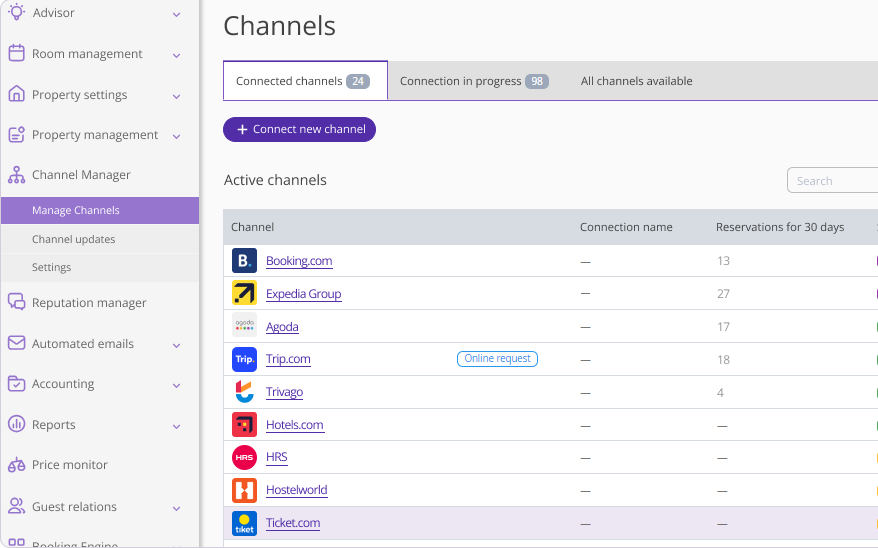Expand the Reports section chevron
878x548 pixels.
coord(176,426)
